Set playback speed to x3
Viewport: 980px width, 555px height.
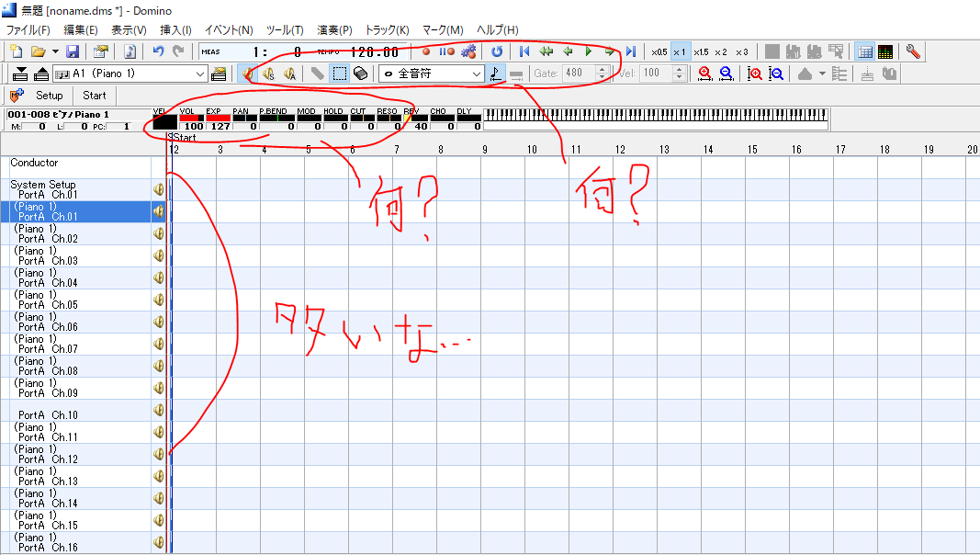pyautogui.click(x=742, y=51)
